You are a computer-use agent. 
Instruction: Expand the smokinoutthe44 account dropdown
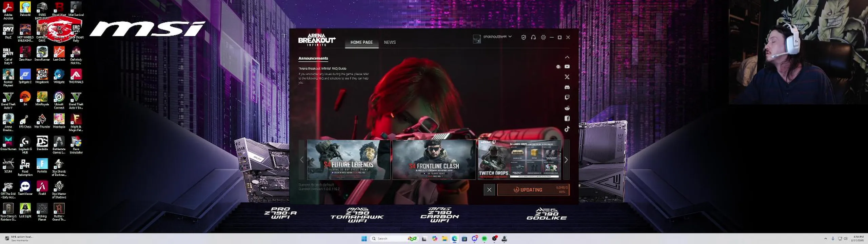(x=510, y=37)
